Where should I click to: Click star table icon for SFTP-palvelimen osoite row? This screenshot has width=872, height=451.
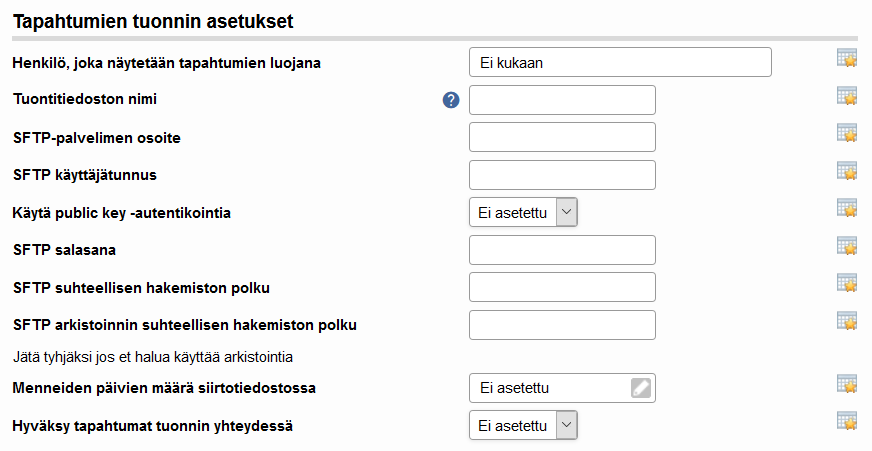click(847, 133)
